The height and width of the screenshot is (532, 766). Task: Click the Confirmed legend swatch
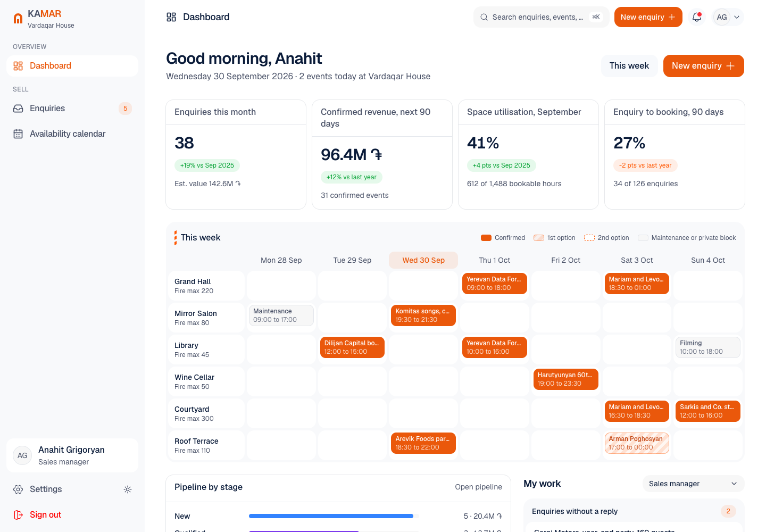point(486,238)
